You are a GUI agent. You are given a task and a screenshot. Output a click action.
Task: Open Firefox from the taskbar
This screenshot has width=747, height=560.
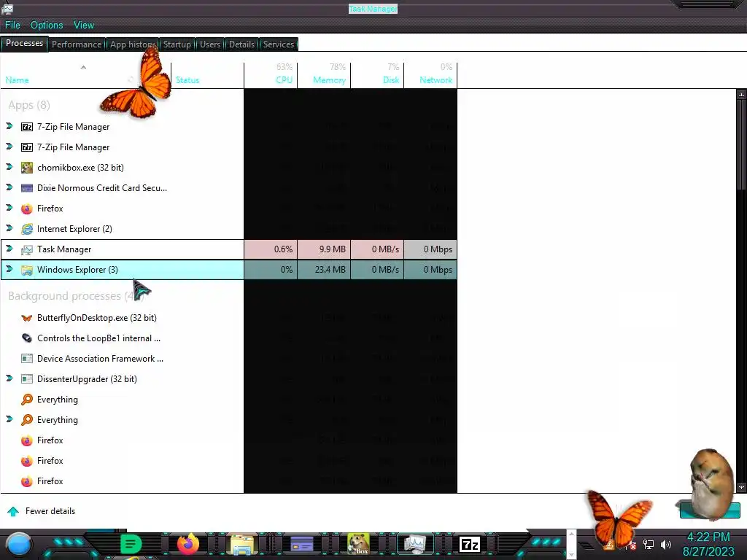[x=187, y=544]
